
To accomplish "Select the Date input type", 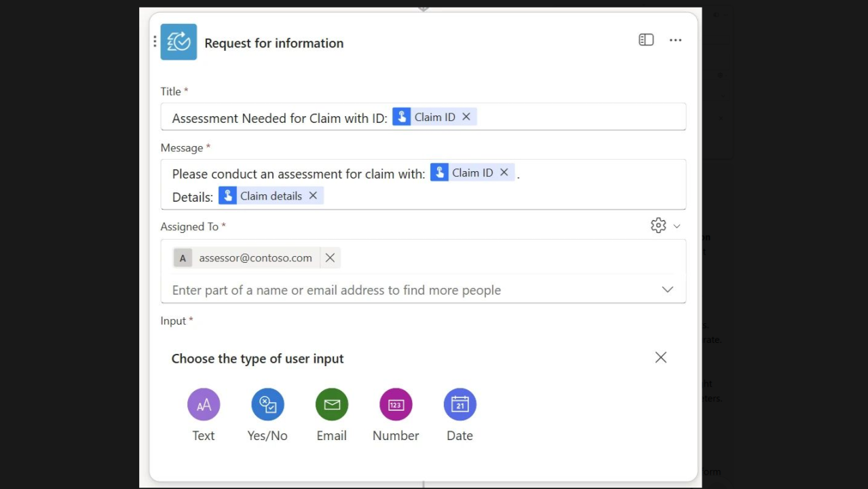I will (x=459, y=404).
